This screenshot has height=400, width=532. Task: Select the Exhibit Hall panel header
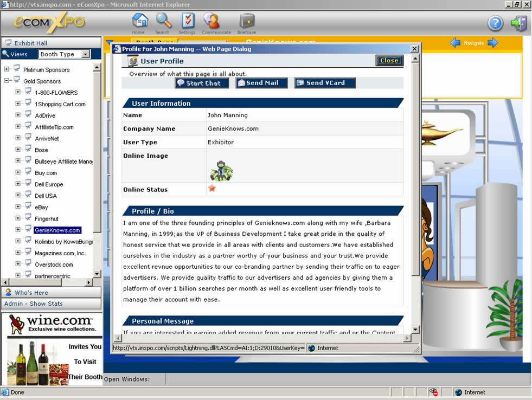click(x=30, y=43)
